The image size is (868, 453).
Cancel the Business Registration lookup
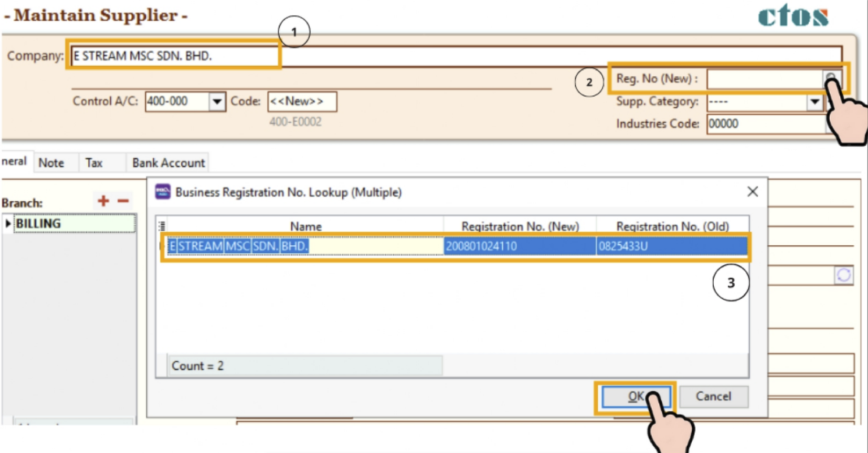coord(713,396)
